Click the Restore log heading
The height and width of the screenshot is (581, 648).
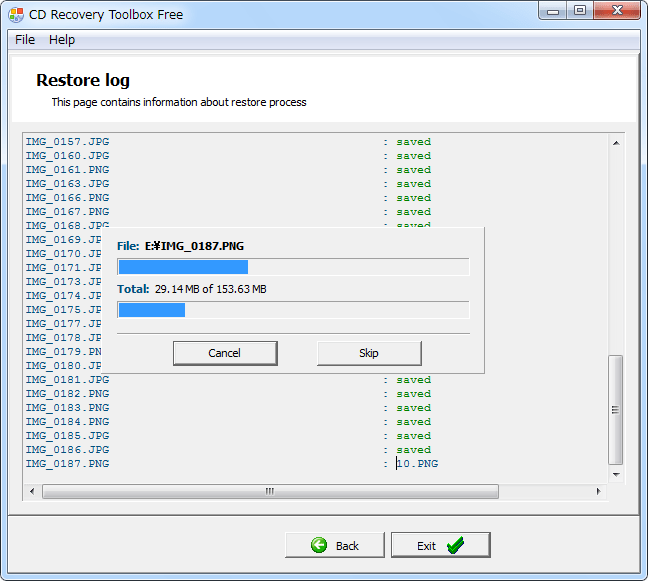[x=83, y=80]
